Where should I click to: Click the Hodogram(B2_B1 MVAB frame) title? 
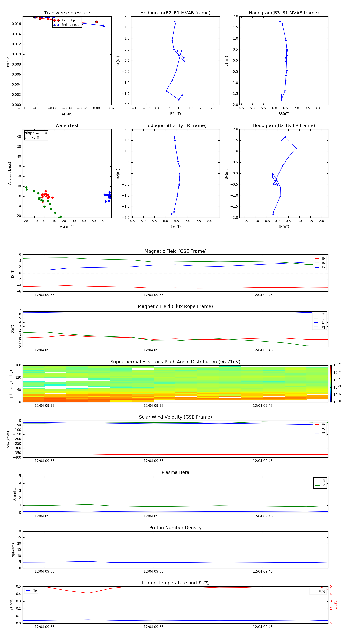tap(175, 13)
